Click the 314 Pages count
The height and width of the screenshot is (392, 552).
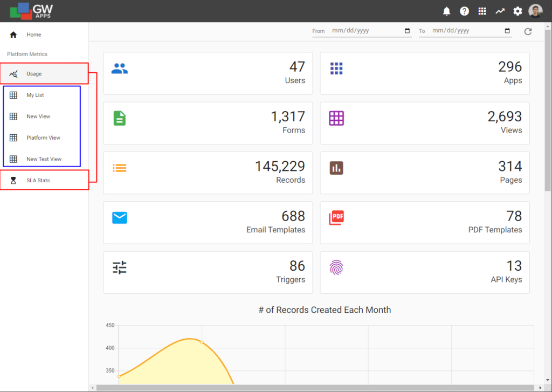coord(510,166)
